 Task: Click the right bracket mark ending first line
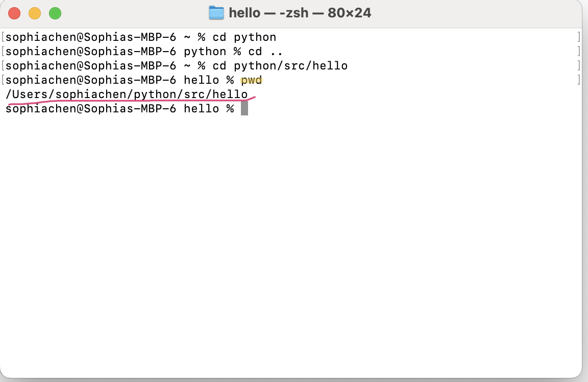pyautogui.click(x=579, y=37)
